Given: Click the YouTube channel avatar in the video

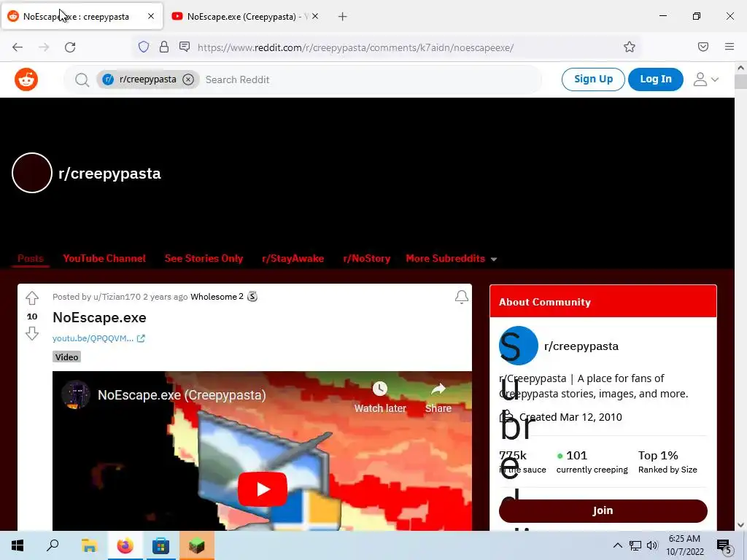Looking at the screenshot, I should [x=76, y=394].
